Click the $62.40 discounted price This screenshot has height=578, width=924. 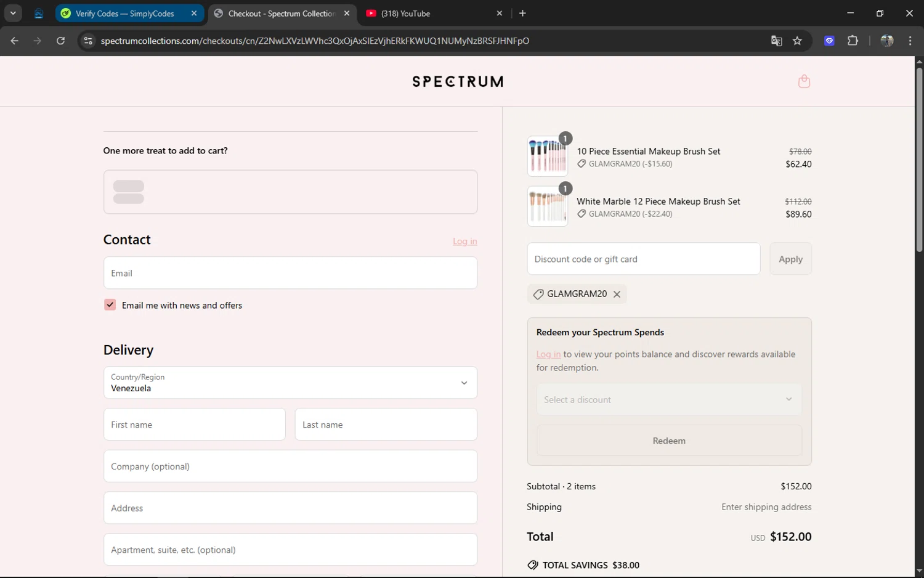(x=798, y=164)
